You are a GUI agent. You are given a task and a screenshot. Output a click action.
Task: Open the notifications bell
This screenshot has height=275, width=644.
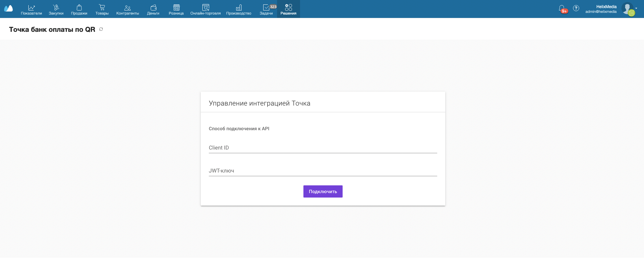click(562, 8)
